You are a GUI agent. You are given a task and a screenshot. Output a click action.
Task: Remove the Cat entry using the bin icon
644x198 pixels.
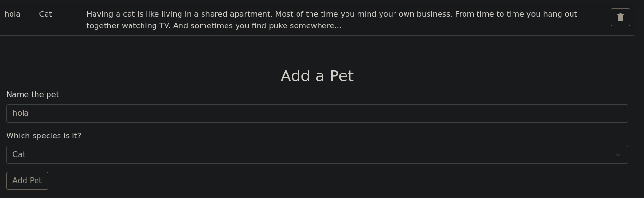(620, 17)
